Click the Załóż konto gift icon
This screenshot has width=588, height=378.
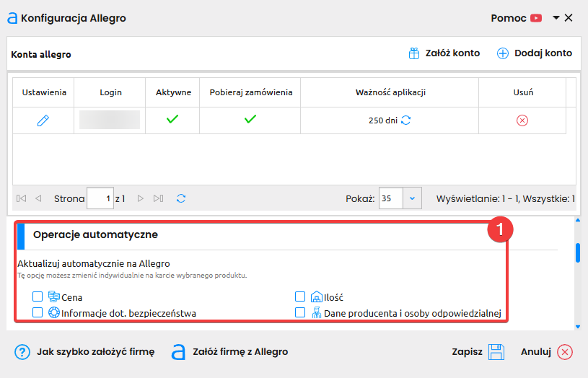(x=414, y=53)
